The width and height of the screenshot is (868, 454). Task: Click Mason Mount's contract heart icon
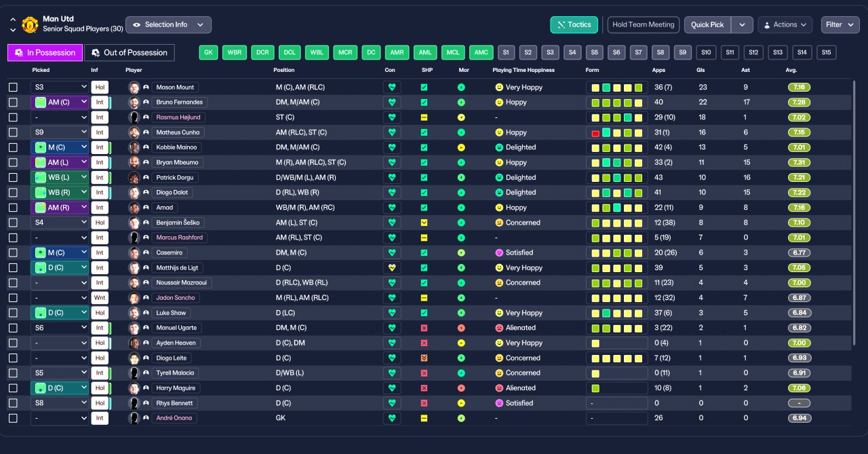(392, 88)
